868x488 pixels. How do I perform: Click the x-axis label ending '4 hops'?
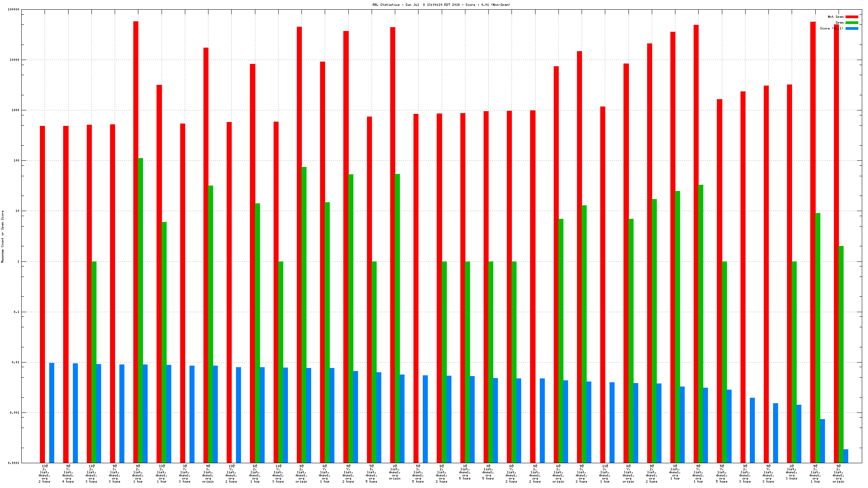[68, 473]
